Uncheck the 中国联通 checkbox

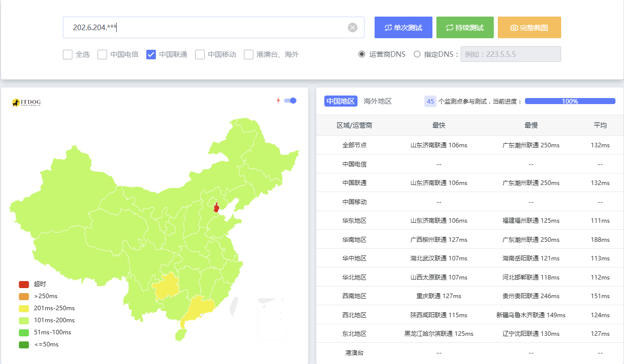[x=151, y=54]
